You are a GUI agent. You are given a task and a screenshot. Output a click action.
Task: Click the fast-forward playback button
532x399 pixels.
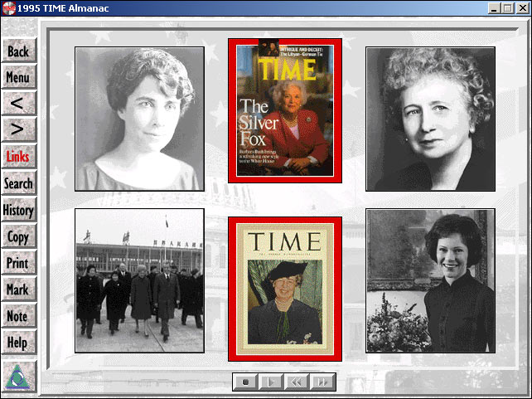click(322, 382)
